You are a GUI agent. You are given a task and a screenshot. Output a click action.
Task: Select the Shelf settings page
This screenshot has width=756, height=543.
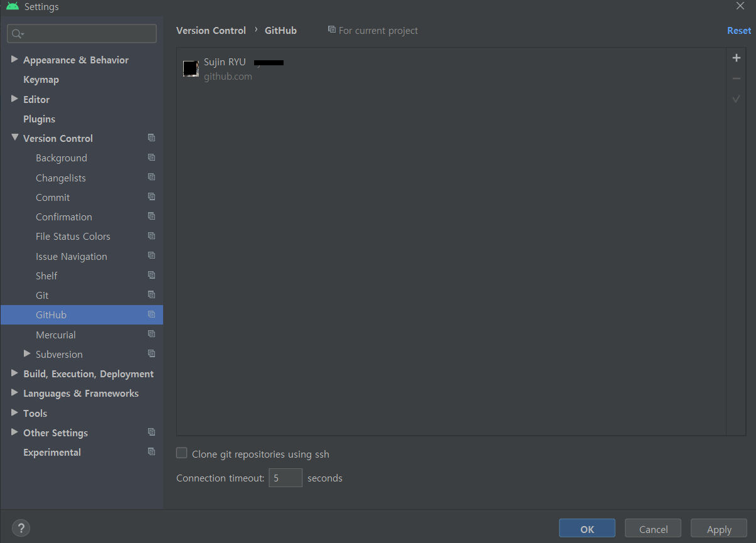46,276
